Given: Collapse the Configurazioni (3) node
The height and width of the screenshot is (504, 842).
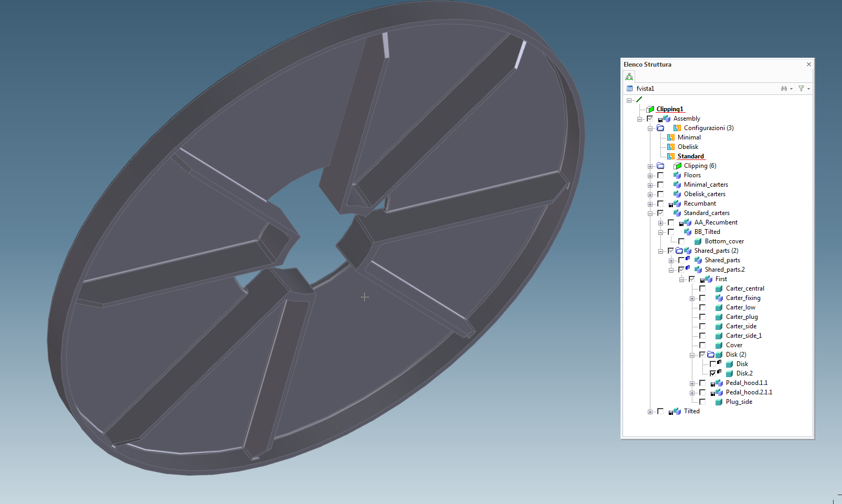Looking at the screenshot, I should tap(650, 128).
